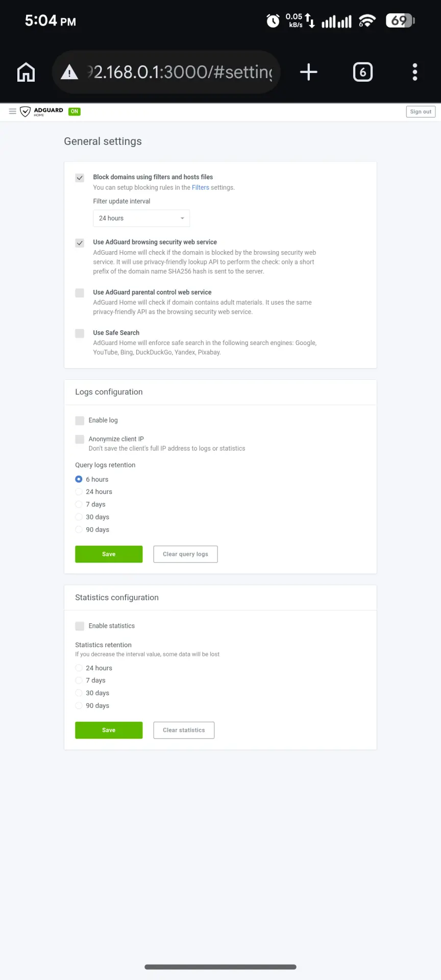Open the browser three-dot overflow menu
The height and width of the screenshot is (980, 441).
tap(415, 72)
